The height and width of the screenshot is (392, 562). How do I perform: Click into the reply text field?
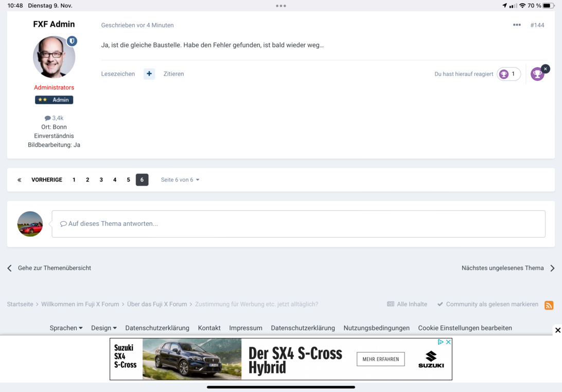tap(298, 224)
